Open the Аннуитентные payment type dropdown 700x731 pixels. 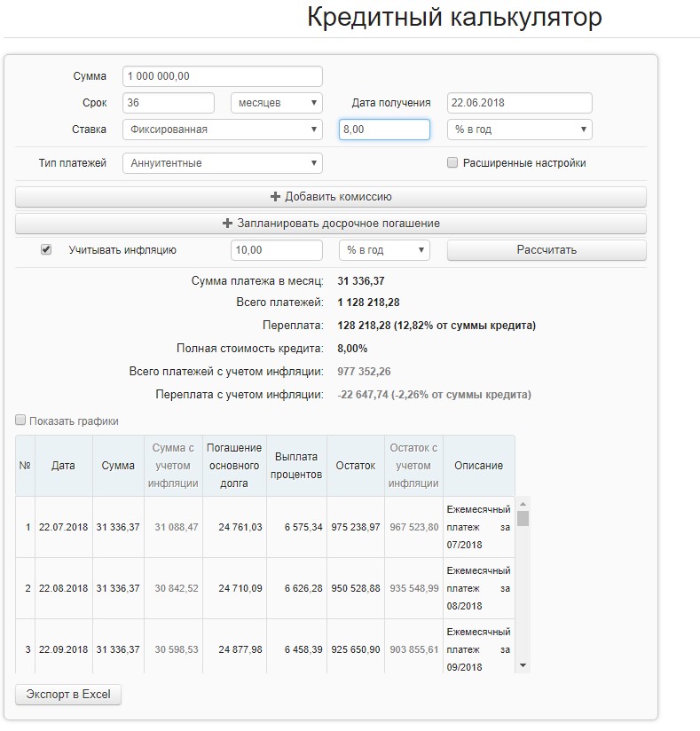pyautogui.click(x=223, y=163)
